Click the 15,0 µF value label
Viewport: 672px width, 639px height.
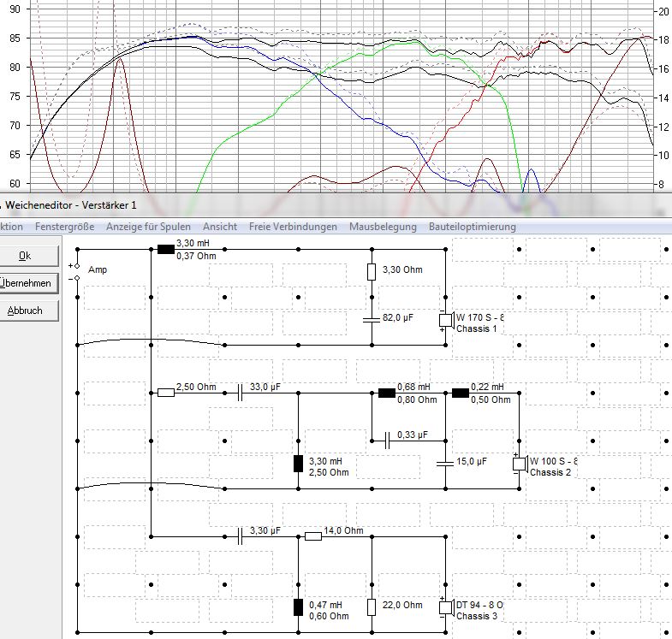click(472, 461)
